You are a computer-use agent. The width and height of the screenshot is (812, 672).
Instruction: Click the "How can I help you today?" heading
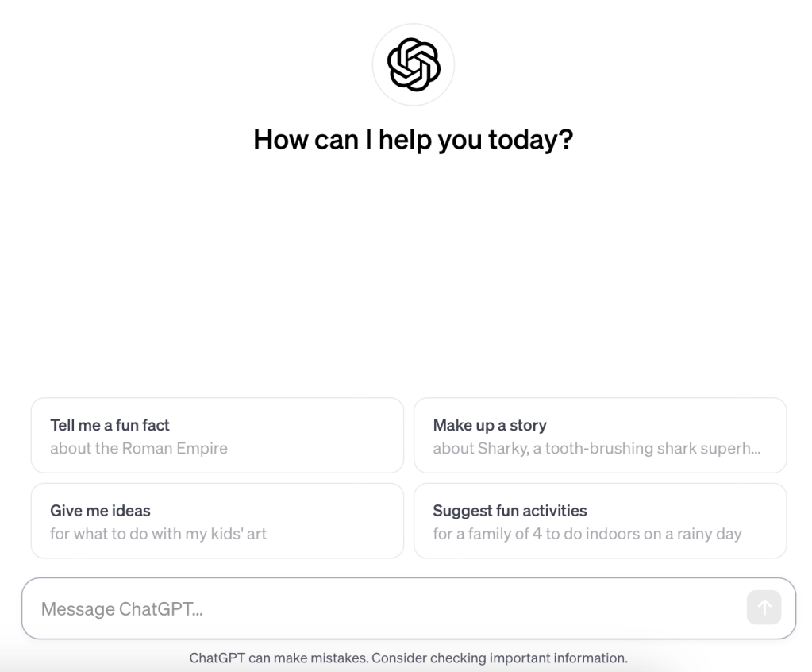pyautogui.click(x=413, y=140)
